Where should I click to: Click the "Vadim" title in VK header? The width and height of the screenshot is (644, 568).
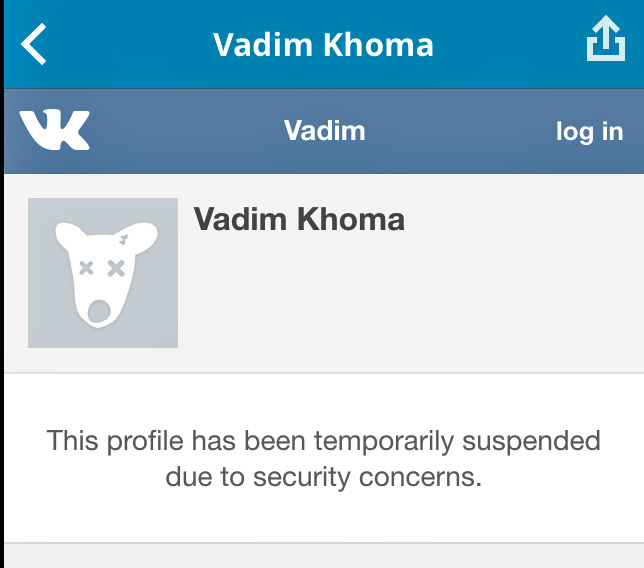click(x=324, y=130)
